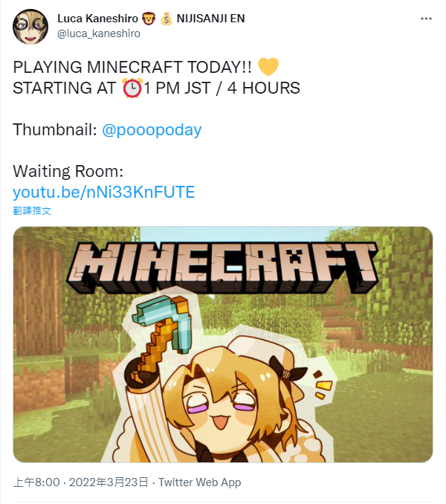Follow the youtu.be/nNi33KnFUTE waiting room link
The image size is (446, 504).
pyautogui.click(x=104, y=192)
